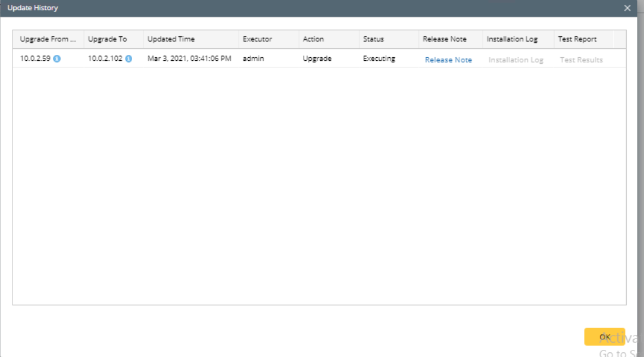
Task: Click the OK button
Action: pyautogui.click(x=605, y=337)
